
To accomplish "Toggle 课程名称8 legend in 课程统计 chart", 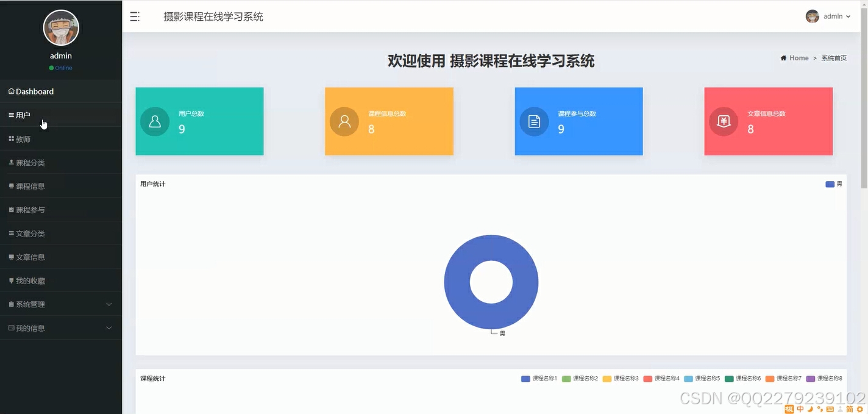I will pyautogui.click(x=825, y=378).
